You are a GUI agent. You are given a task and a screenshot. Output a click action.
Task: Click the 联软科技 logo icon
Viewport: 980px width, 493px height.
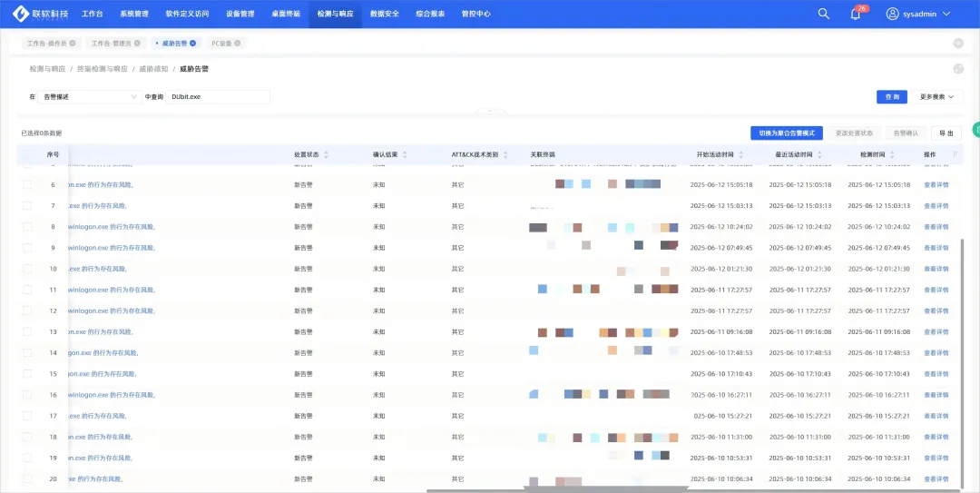pos(21,14)
